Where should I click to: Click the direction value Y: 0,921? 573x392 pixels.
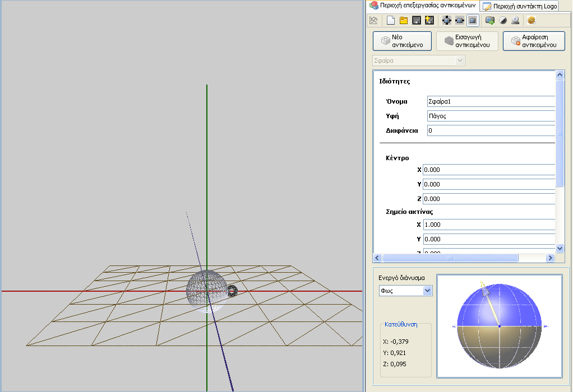(395, 353)
